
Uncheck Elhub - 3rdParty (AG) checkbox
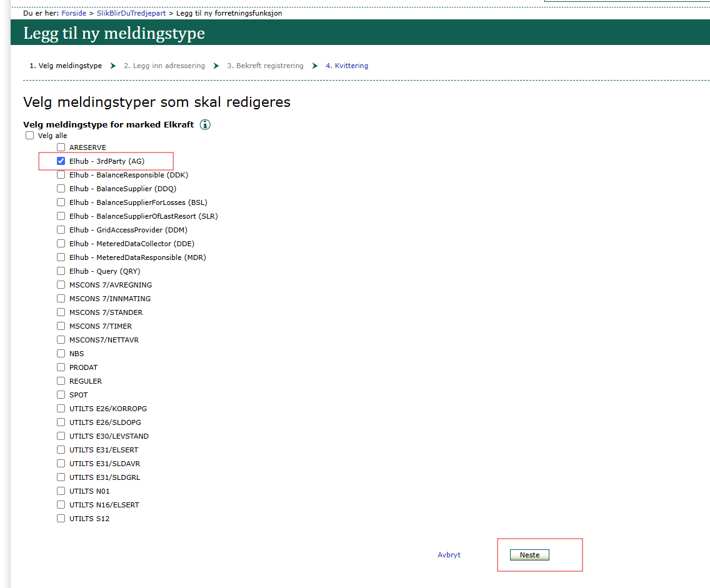61,161
